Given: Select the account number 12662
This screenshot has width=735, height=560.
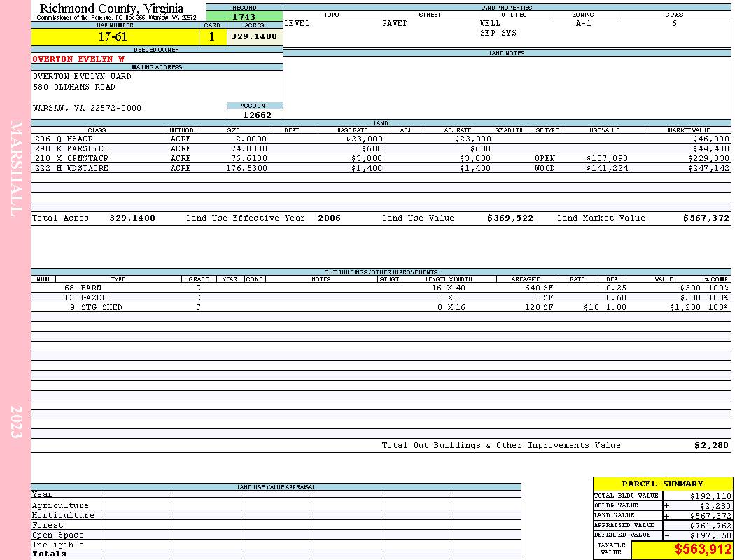Looking at the screenshot, I should pyautogui.click(x=257, y=115).
